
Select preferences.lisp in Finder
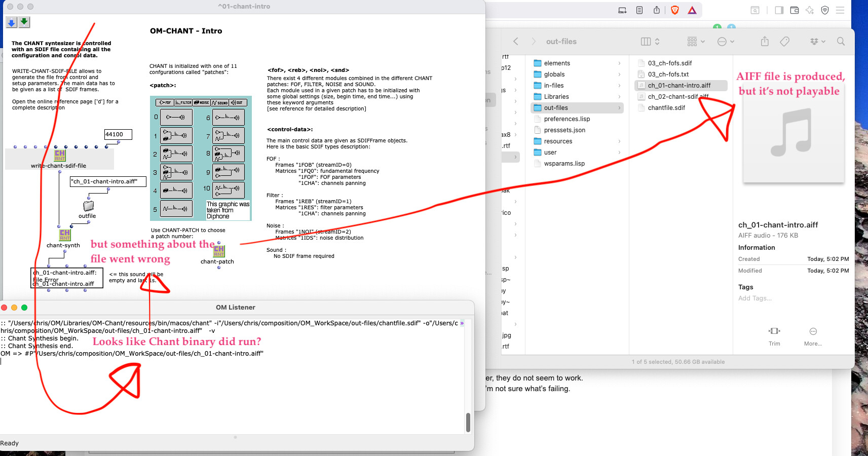click(x=577, y=119)
